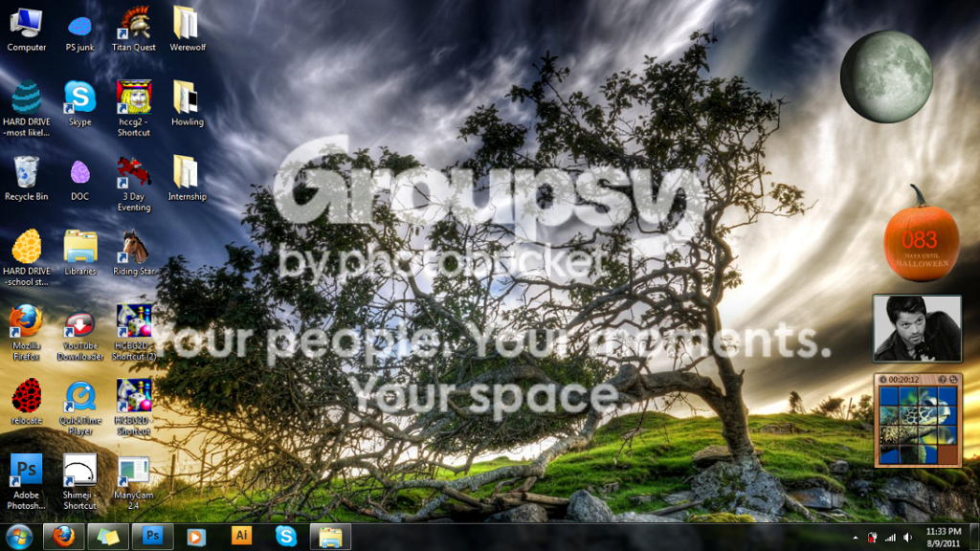Viewport: 980px width, 551px height.
Task: Select the HARD DRIVE -most likel... icon
Action: (x=26, y=109)
